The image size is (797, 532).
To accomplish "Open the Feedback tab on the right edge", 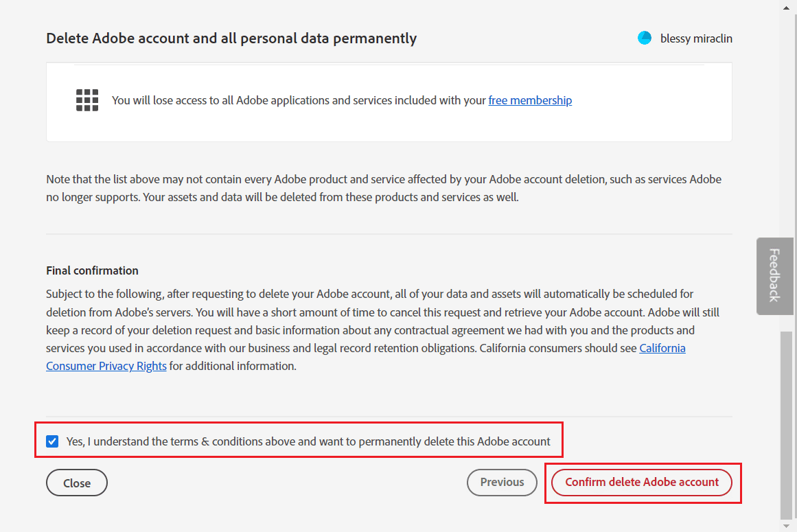I will pyautogui.click(x=774, y=276).
